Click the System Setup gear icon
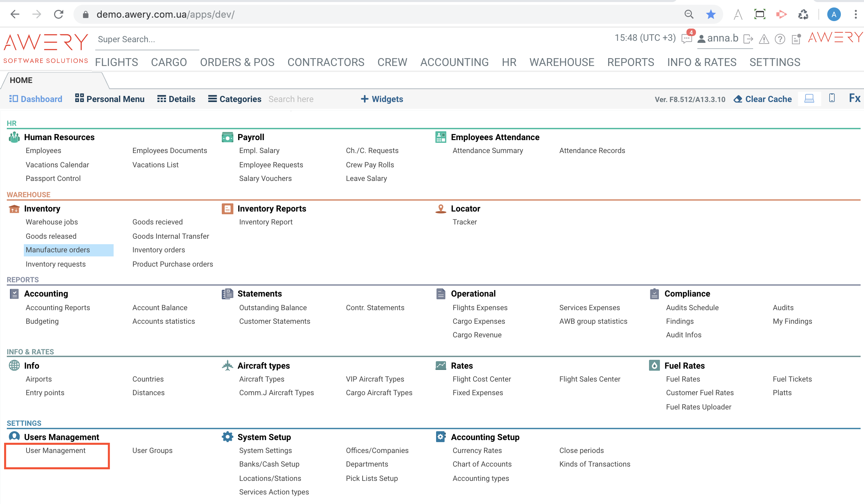 click(x=227, y=437)
